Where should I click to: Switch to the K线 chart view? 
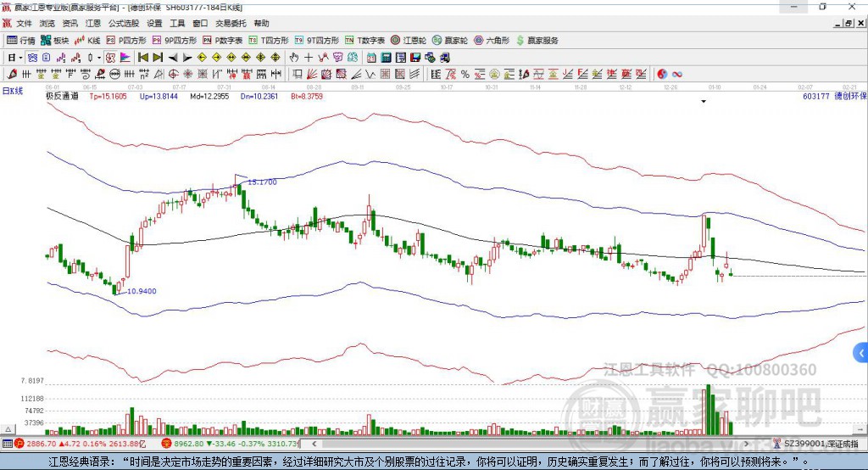(87, 41)
